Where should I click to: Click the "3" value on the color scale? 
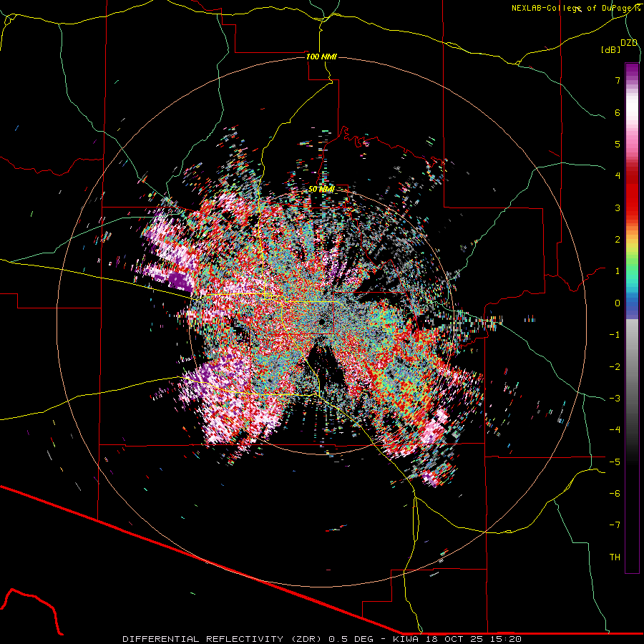618,208
